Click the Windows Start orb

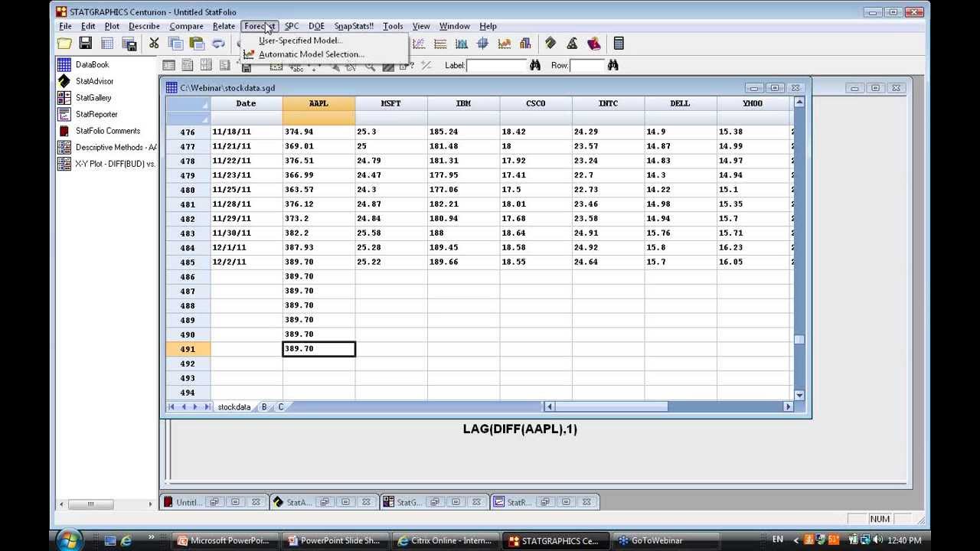67,540
